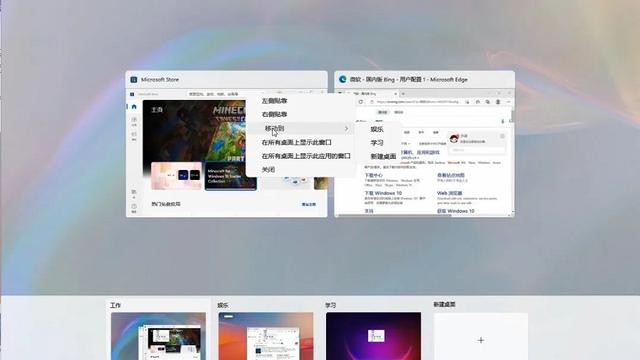
Task: Choose 在所有桌面上显示此应用的窗口
Action: [306, 156]
